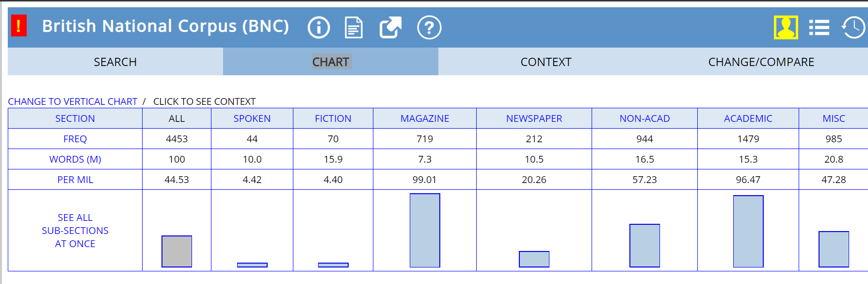Open the document texts icon

[354, 28]
